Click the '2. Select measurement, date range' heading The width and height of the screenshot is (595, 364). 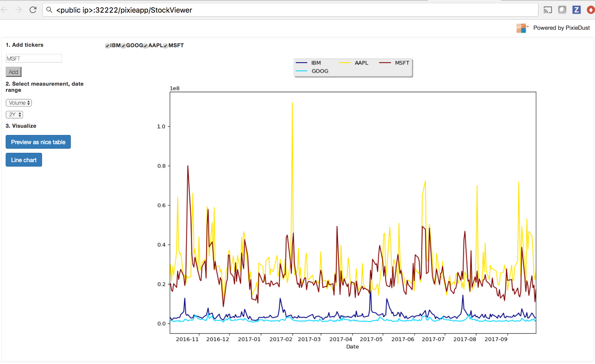45,87
